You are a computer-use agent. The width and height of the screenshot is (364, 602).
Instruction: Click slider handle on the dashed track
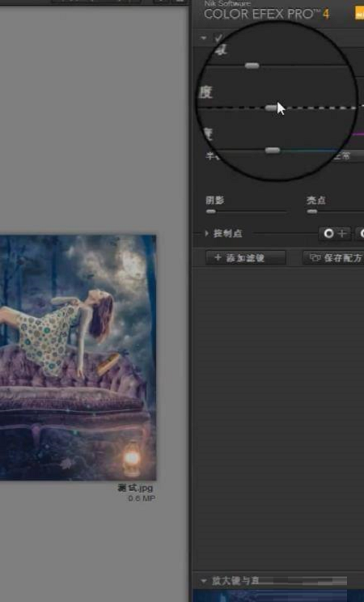pos(271,108)
